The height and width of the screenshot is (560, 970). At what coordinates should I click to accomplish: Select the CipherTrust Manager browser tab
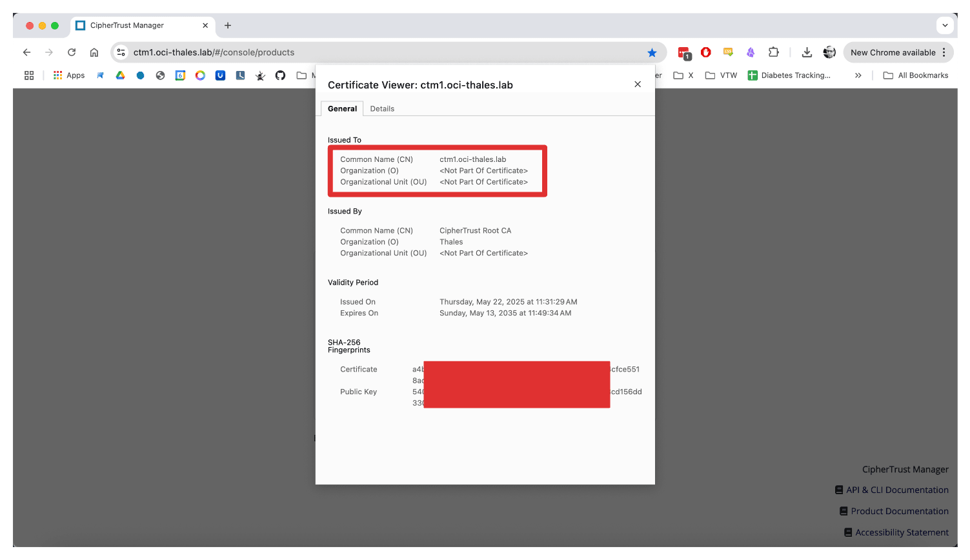(x=142, y=26)
